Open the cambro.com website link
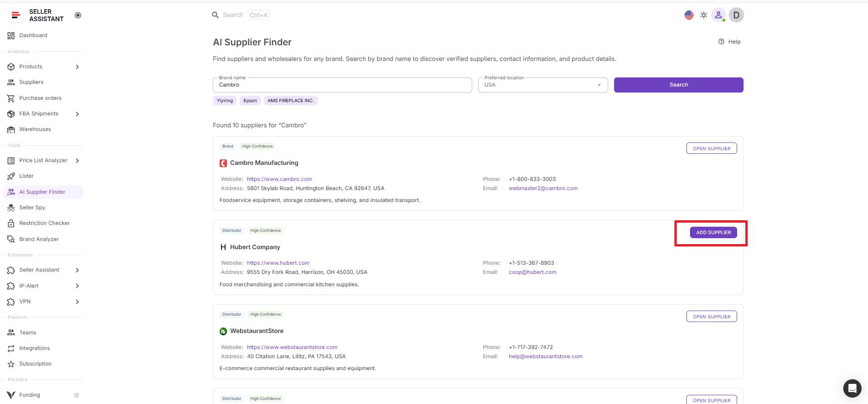868x404 pixels. (x=280, y=179)
